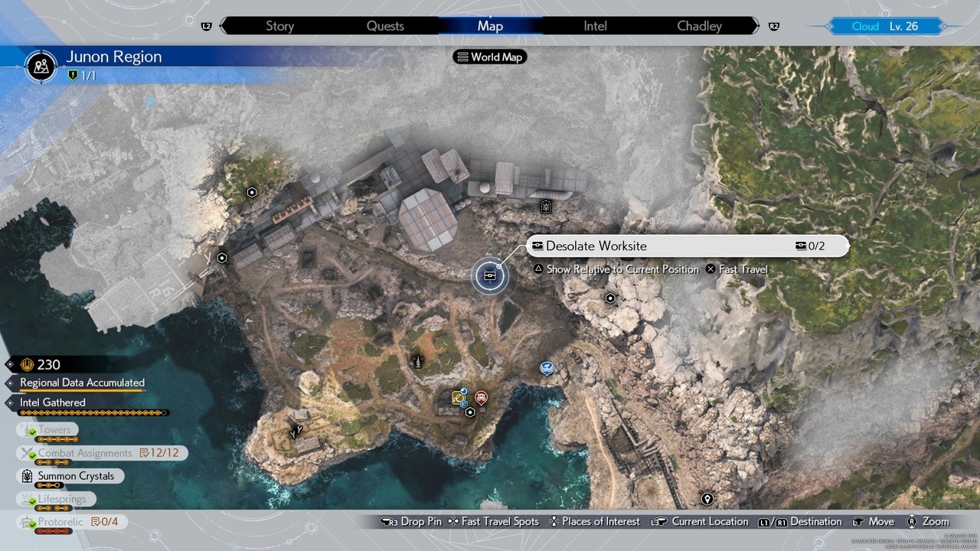The image size is (980, 551).
Task: Click the 12/12 Combat Assignments counter
Action: tap(159, 453)
